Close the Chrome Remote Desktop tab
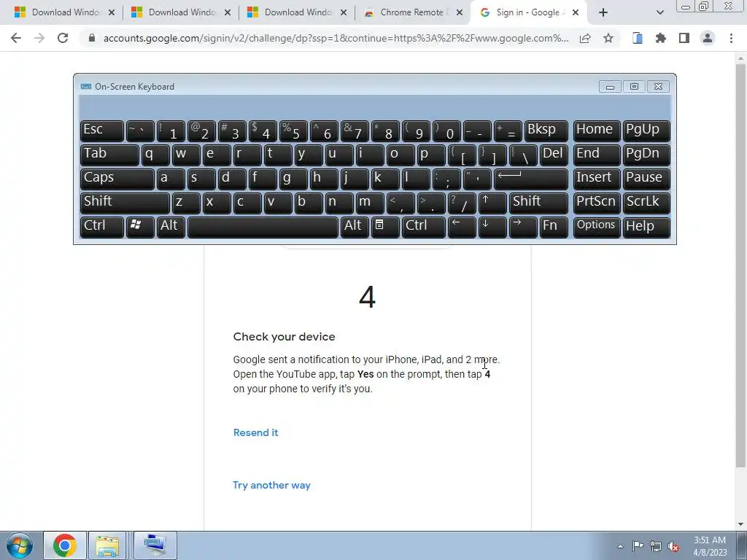Screen dimensions: 747x560 tap(460, 12)
